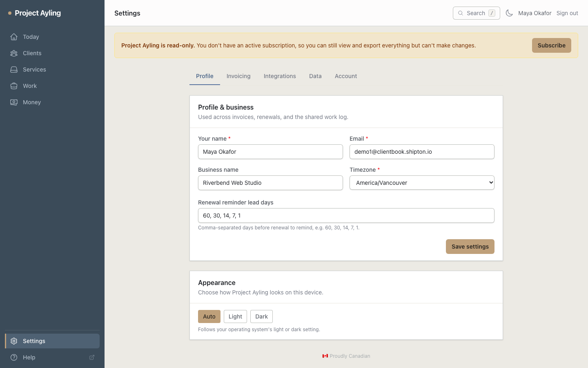
Task: Open the Today page house icon
Action: [14, 37]
